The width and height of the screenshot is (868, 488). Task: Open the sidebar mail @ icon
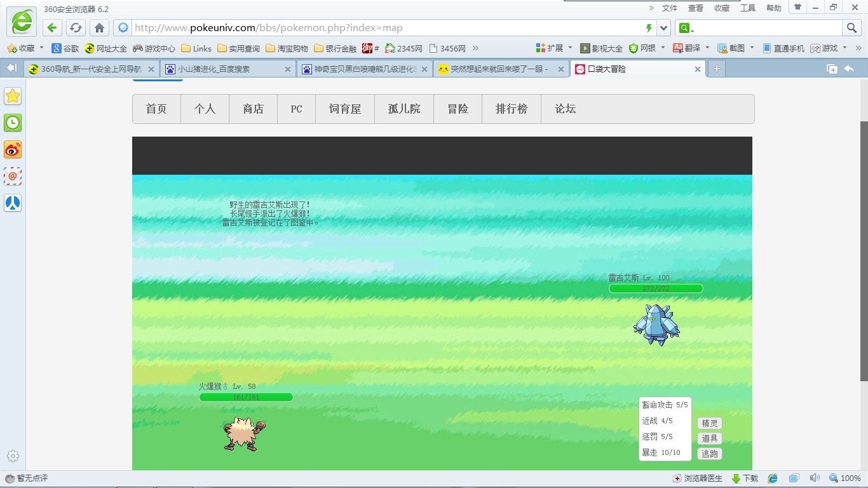coord(13,176)
